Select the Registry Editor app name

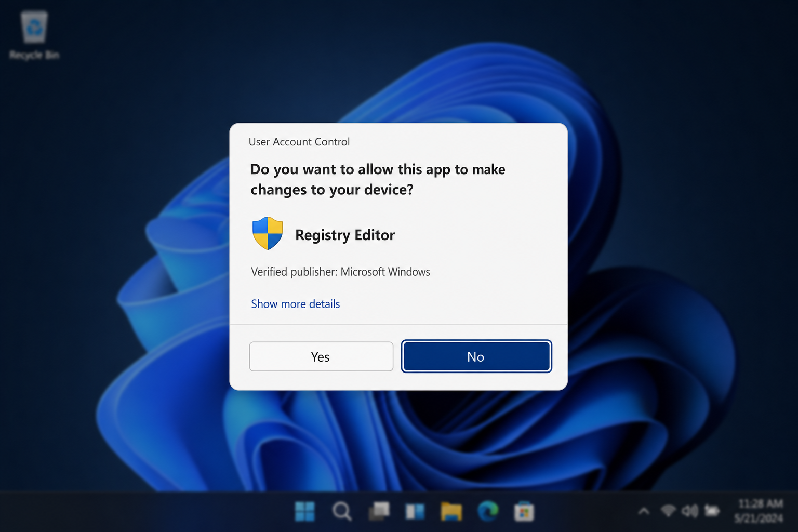tap(345, 235)
